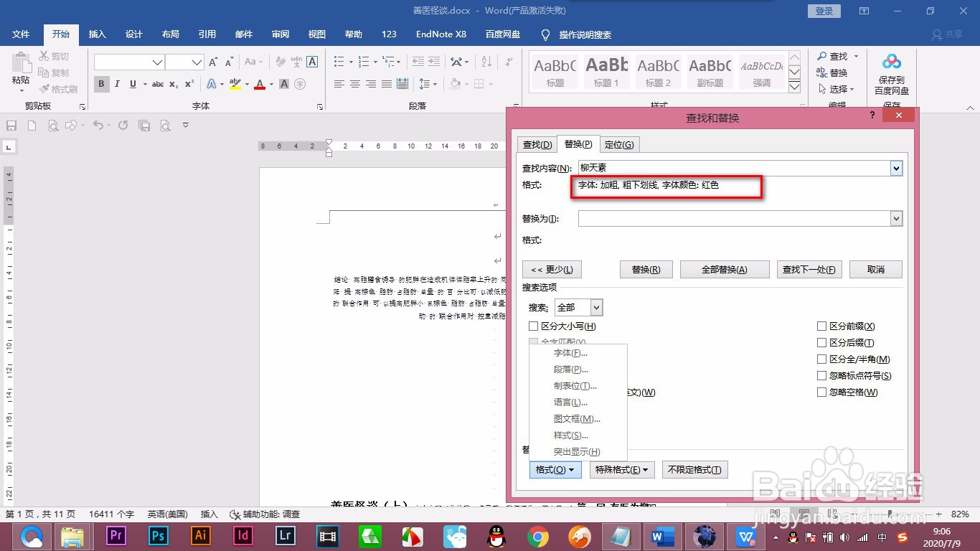Viewport: 980px width, 551px height.
Task: Apply character shading (gray A icon)
Action: [x=284, y=84]
